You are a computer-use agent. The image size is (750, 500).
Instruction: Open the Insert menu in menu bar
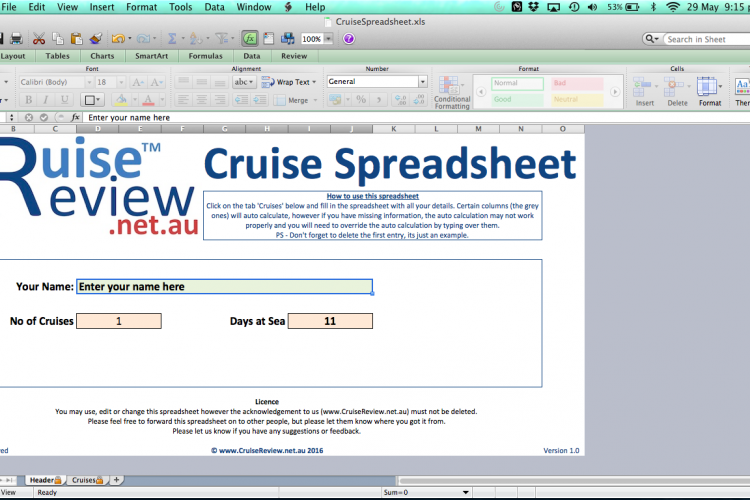pyautogui.click(x=101, y=7)
